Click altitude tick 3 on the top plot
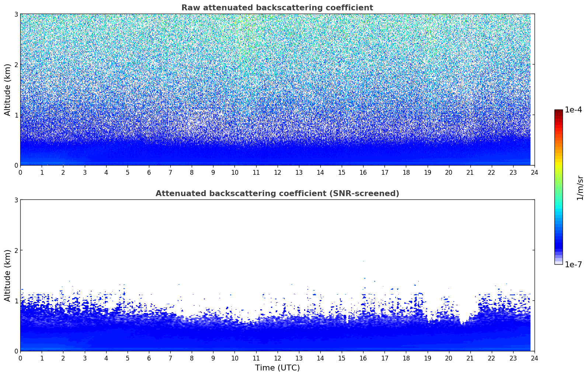 coord(16,14)
